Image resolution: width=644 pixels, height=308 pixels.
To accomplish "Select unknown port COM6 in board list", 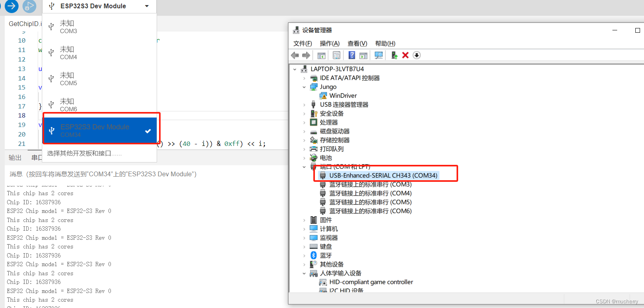I will 99,105.
